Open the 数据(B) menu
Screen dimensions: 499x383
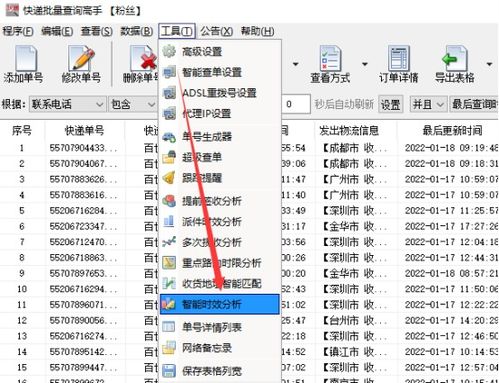[137, 31]
